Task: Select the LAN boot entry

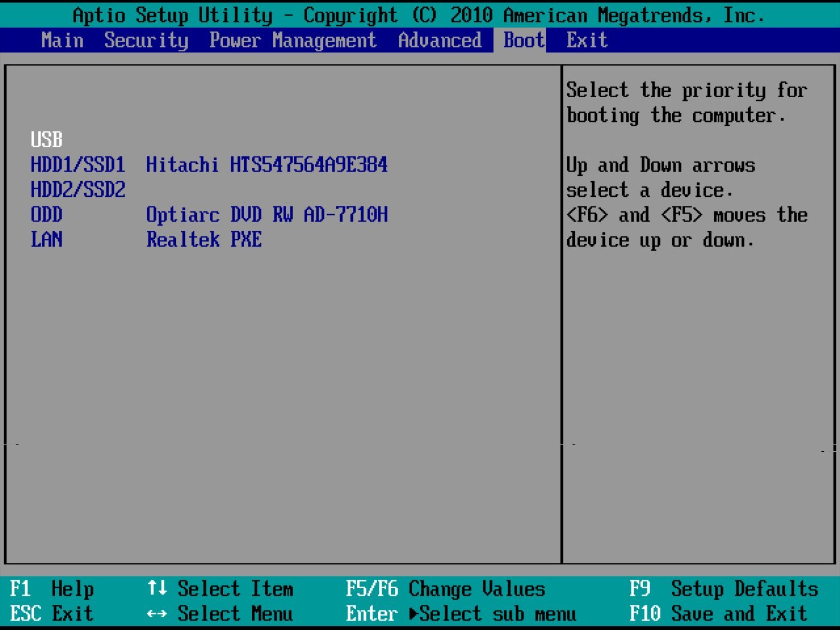Action: click(x=47, y=239)
